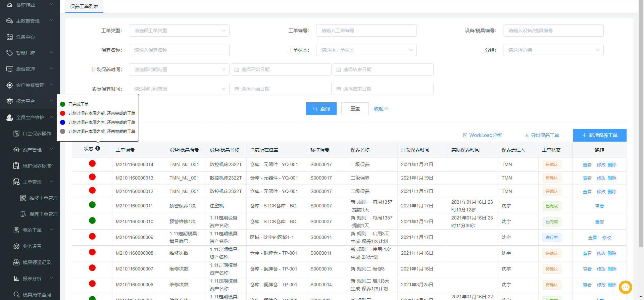The width and height of the screenshot is (644, 300).
Task: Click the info icon beside 状态 header
Action: [x=98, y=148]
